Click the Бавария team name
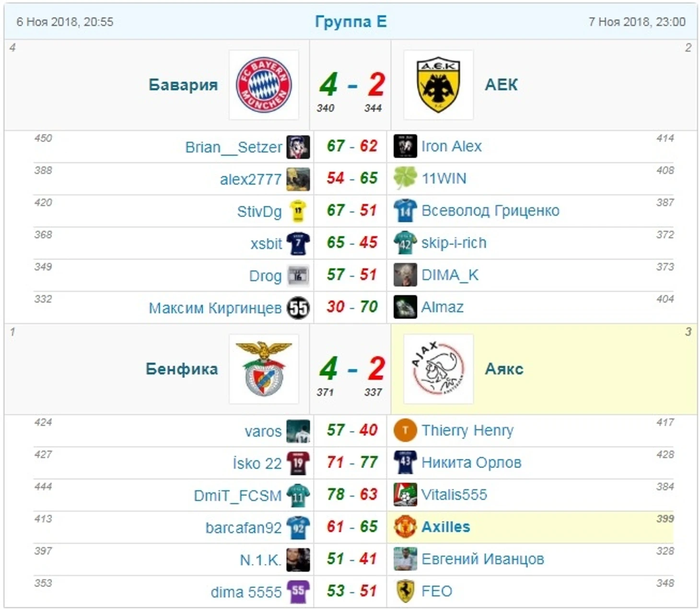700x610 pixels. coord(183,85)
